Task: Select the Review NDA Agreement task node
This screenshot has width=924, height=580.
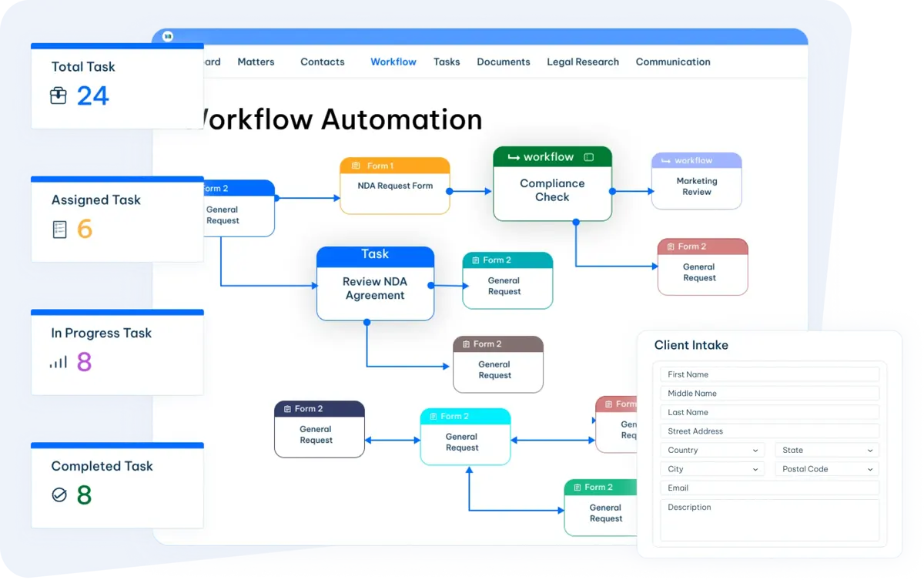Action: pyautogui.click(x=375, y=283)
